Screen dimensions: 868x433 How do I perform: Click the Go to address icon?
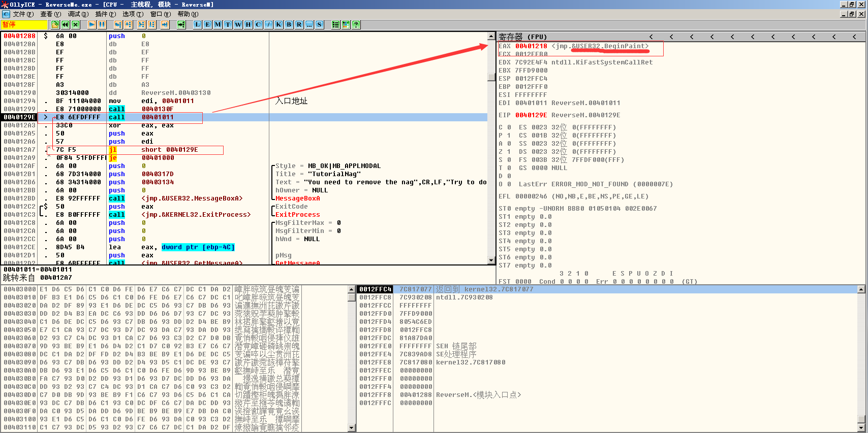coord(181,24)
